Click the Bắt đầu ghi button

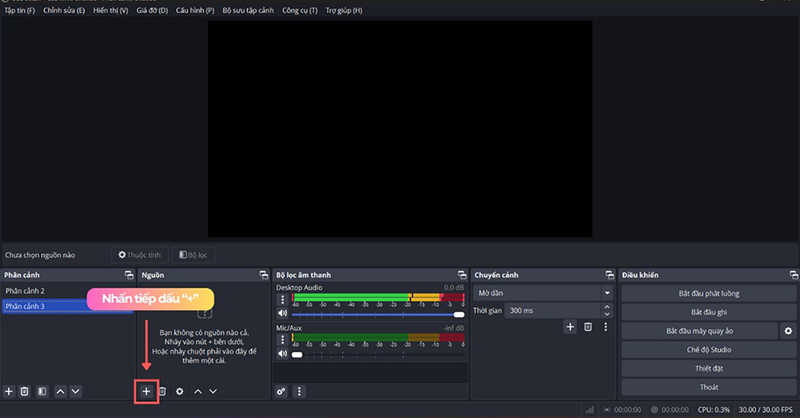(x=708, y=312)
